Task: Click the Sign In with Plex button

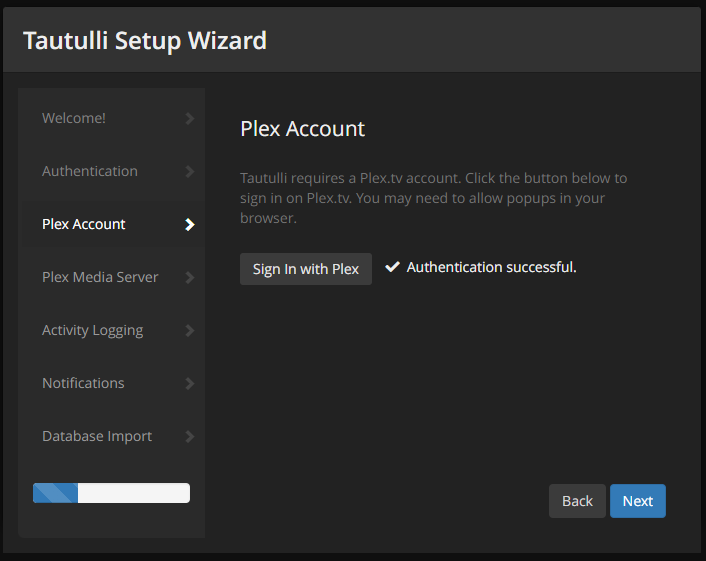Action: point(306,269)
